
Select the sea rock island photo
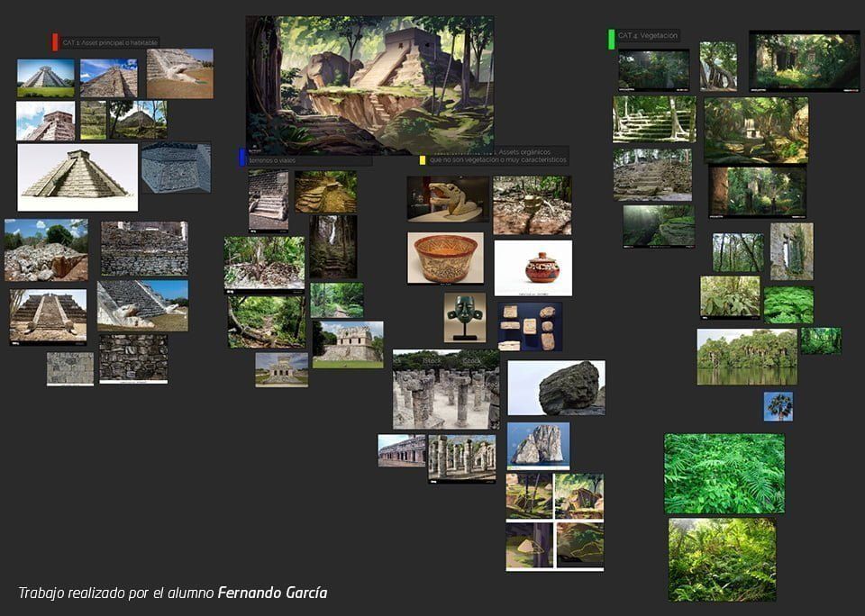539,446
